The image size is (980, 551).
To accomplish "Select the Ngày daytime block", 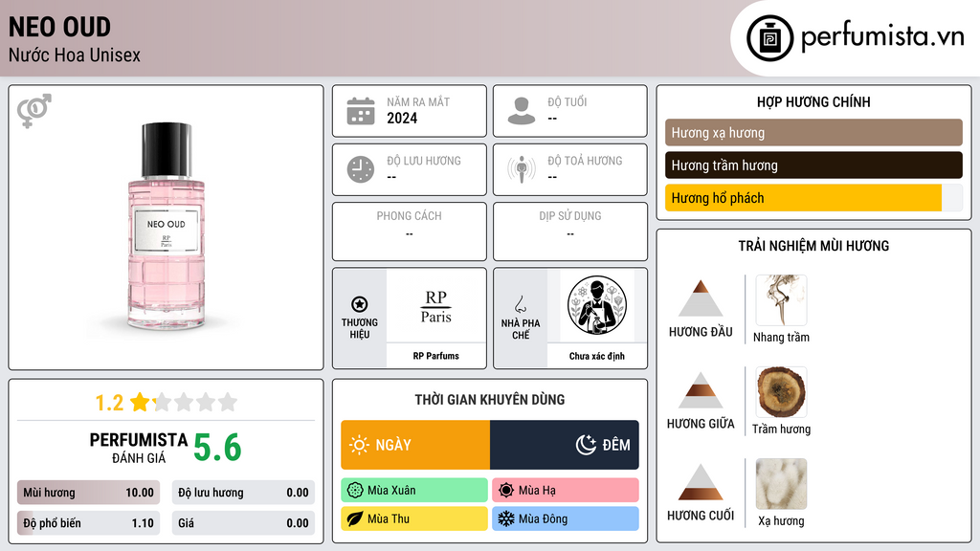I will coord(415,445).
